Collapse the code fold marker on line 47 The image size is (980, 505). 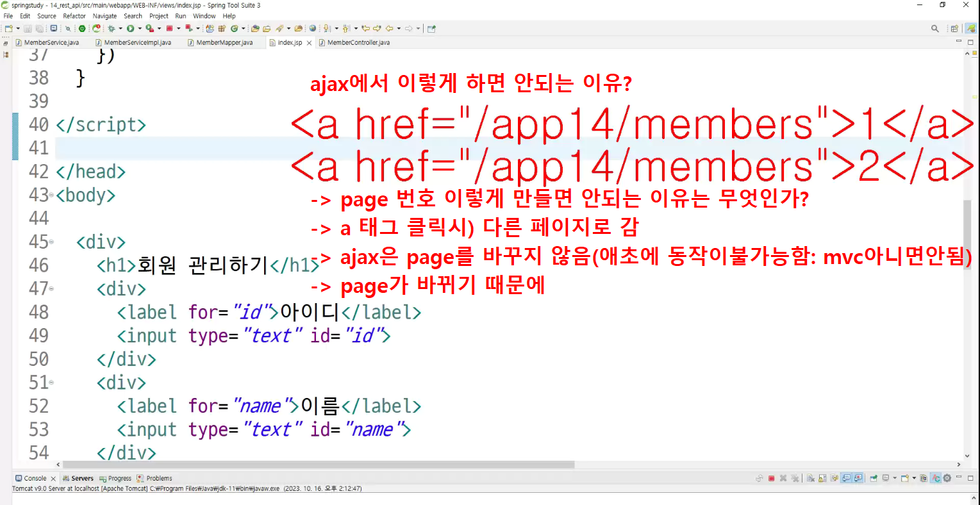(x=51, y=288)
